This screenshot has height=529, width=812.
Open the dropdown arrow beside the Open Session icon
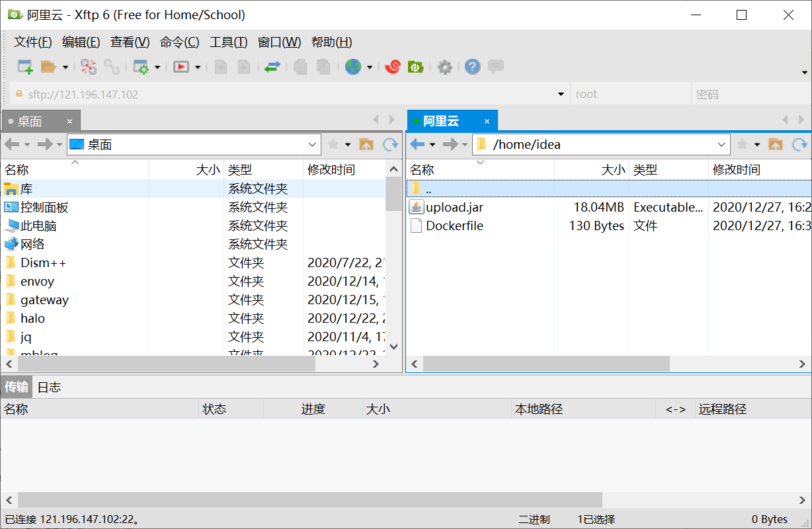65,67
